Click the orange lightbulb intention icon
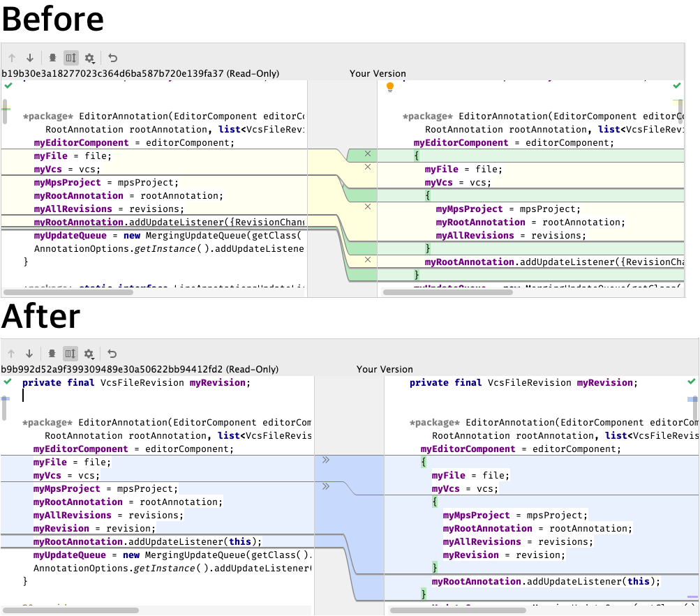The image size is (700, 616). tap(390, 87)
